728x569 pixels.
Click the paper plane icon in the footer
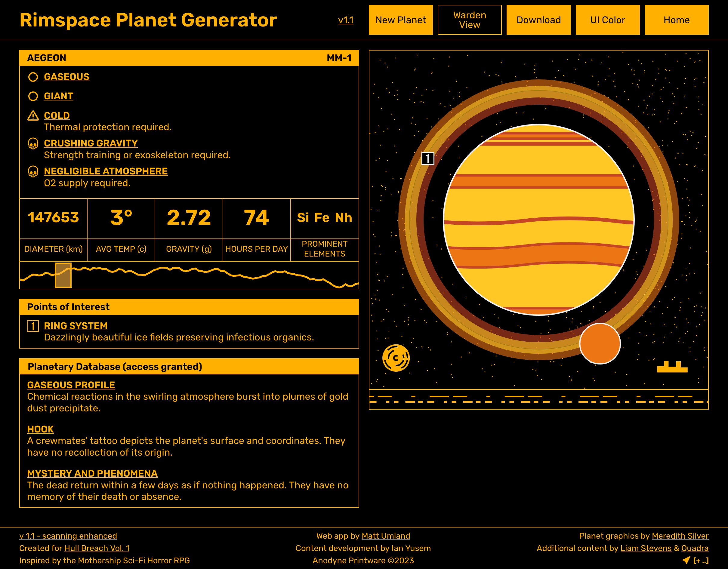686,560
